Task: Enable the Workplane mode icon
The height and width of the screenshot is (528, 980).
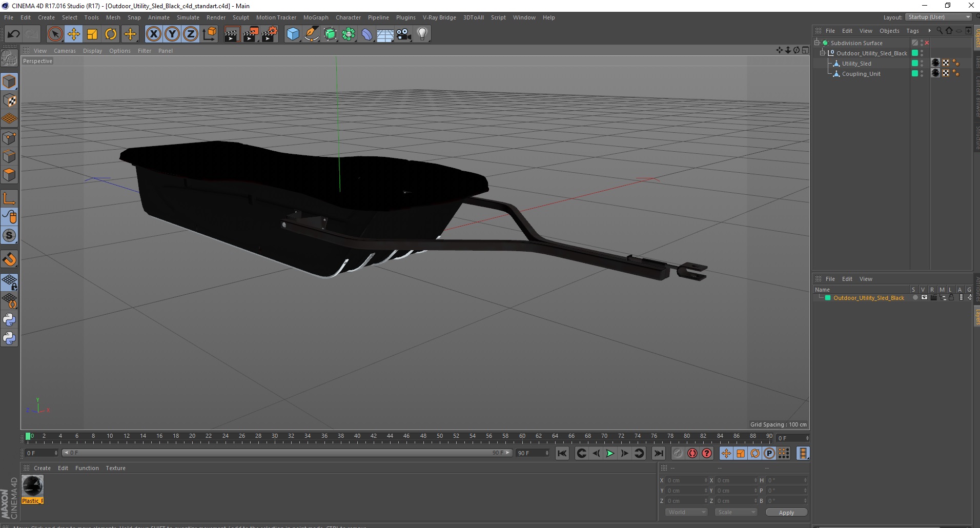Action: coord(9,119)
